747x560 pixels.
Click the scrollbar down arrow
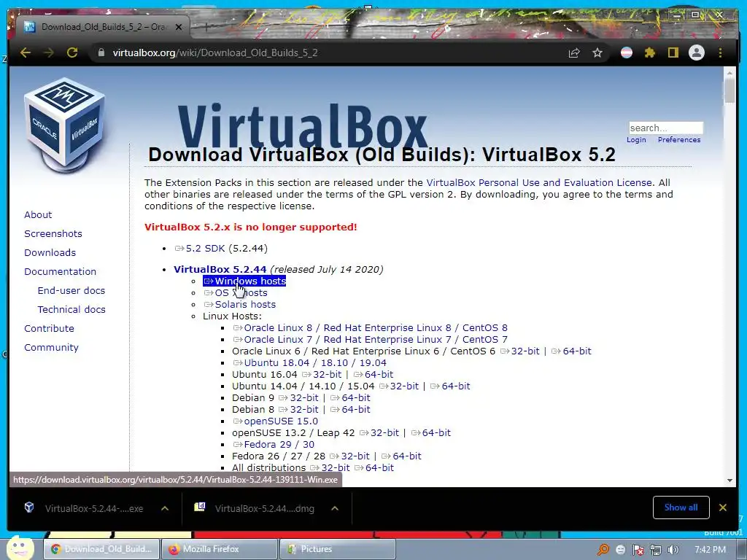729,480
